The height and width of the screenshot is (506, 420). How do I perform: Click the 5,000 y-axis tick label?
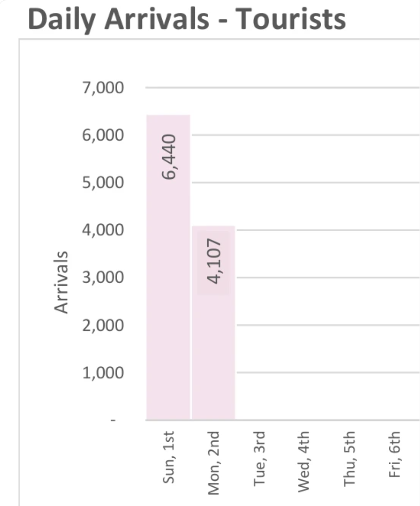pos(102,182)
